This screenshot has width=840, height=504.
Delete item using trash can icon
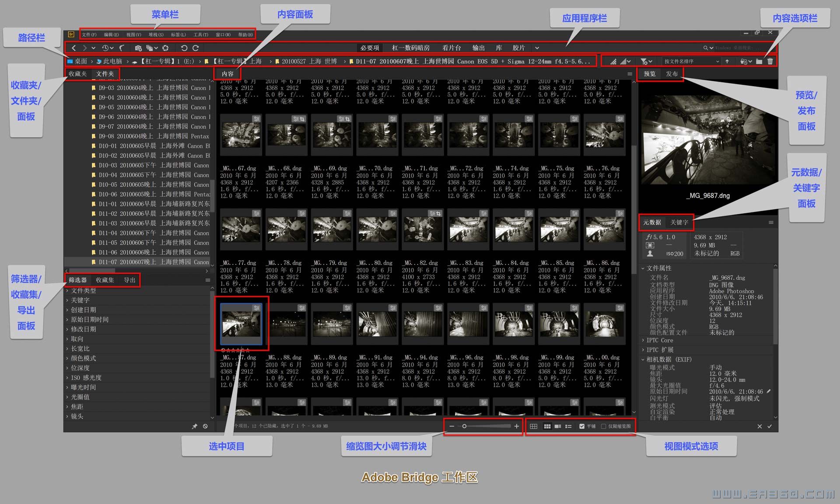coord(770,62)
